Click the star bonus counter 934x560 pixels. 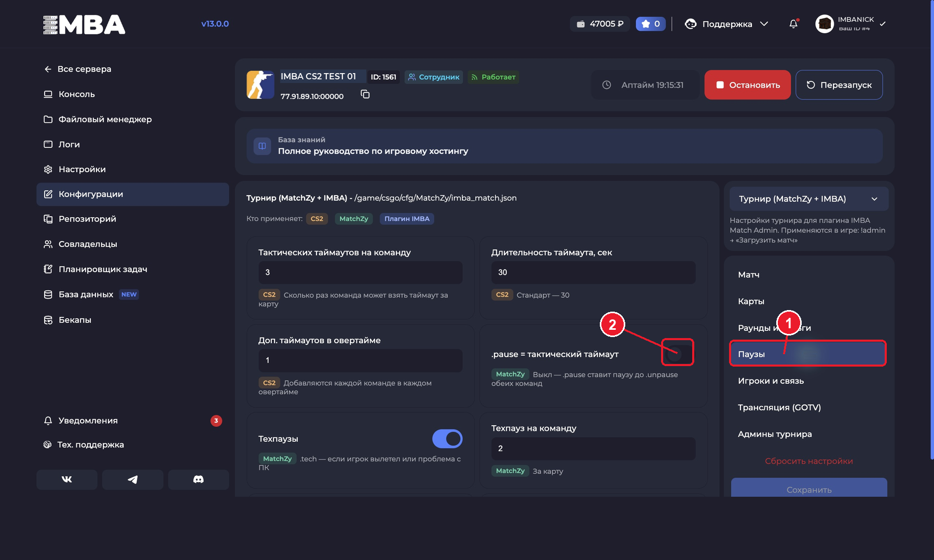(x=651, y=24)
